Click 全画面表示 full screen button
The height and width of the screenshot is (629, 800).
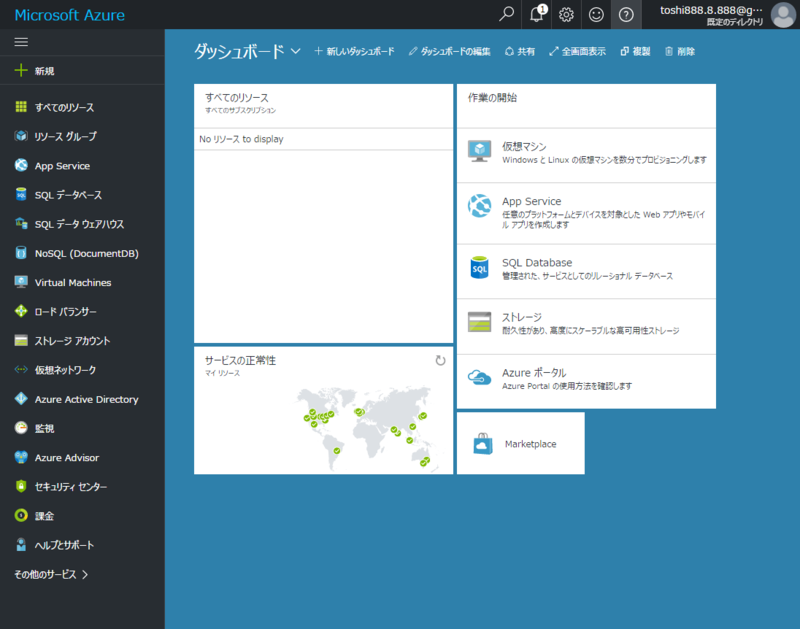[x=577, y=52]
